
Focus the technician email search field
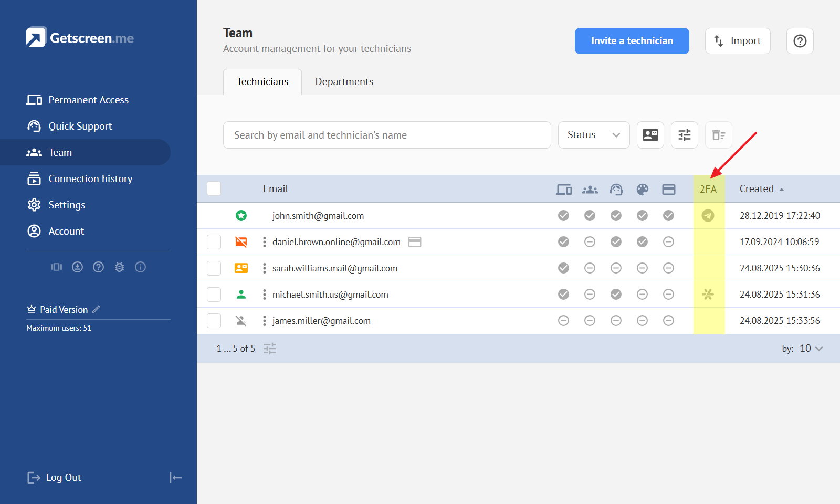[386, 135]
